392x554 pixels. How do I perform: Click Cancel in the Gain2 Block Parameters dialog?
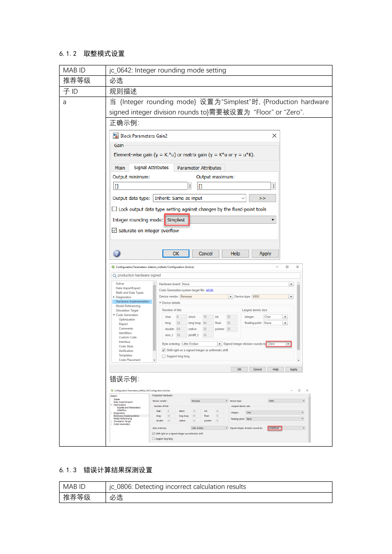206,254
